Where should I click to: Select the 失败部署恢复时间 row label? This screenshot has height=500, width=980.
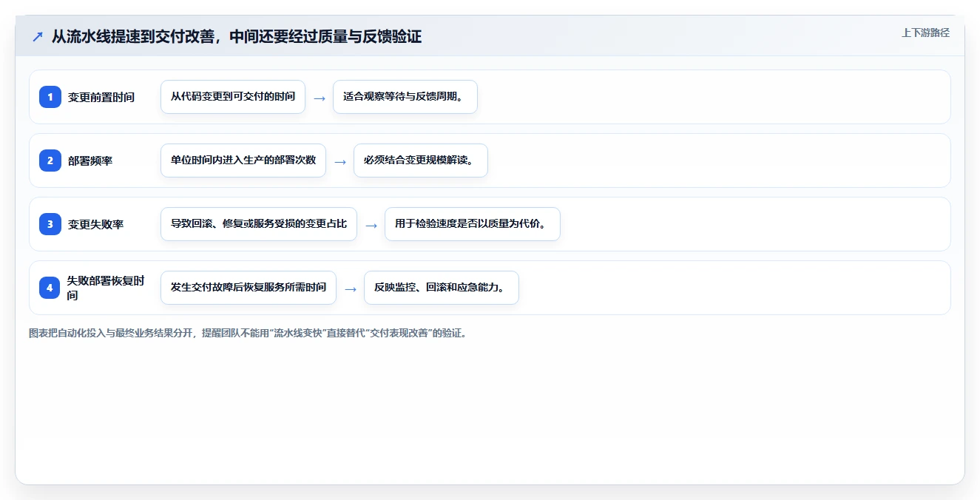click(x=106, y=288)
